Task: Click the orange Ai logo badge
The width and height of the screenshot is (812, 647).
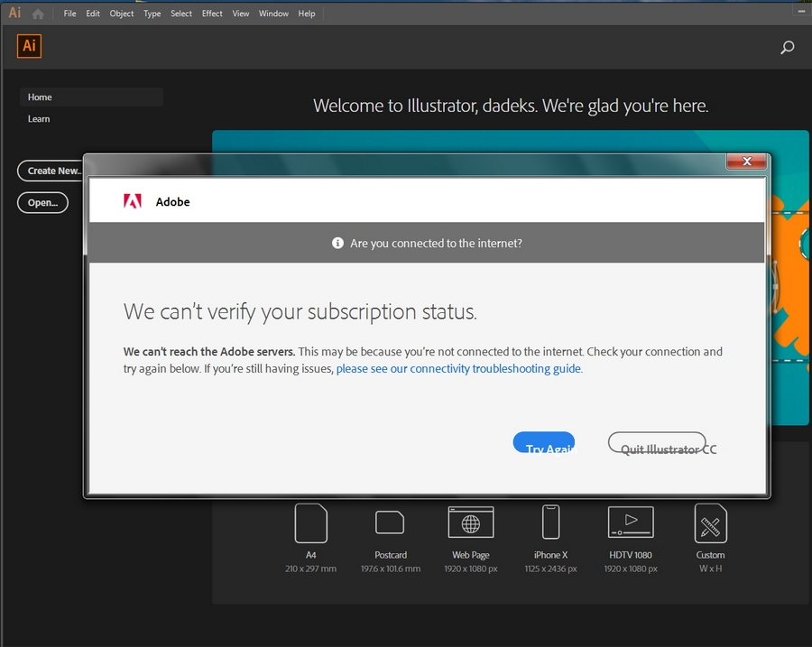Action: [x=29, y=46]
